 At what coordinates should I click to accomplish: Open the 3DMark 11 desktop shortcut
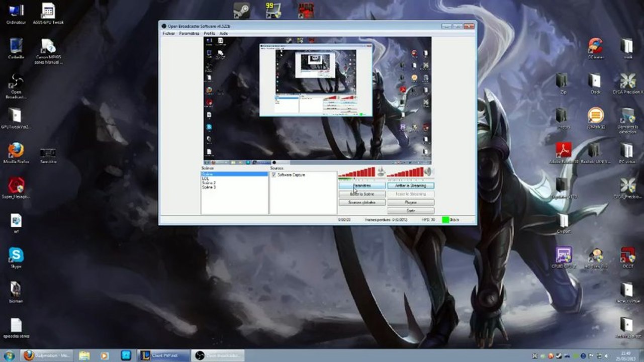(x=595, y=118)
